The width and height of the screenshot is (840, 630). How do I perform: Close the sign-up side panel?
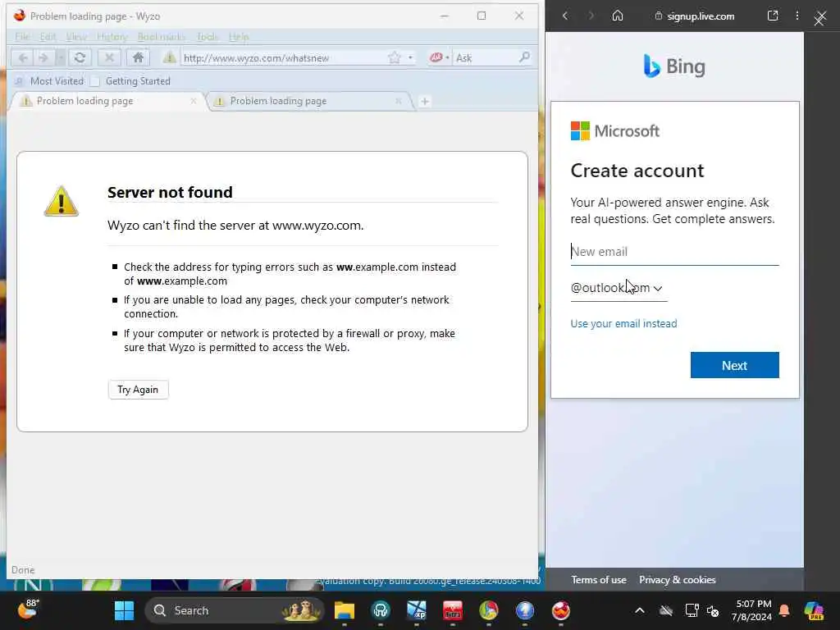820,19
